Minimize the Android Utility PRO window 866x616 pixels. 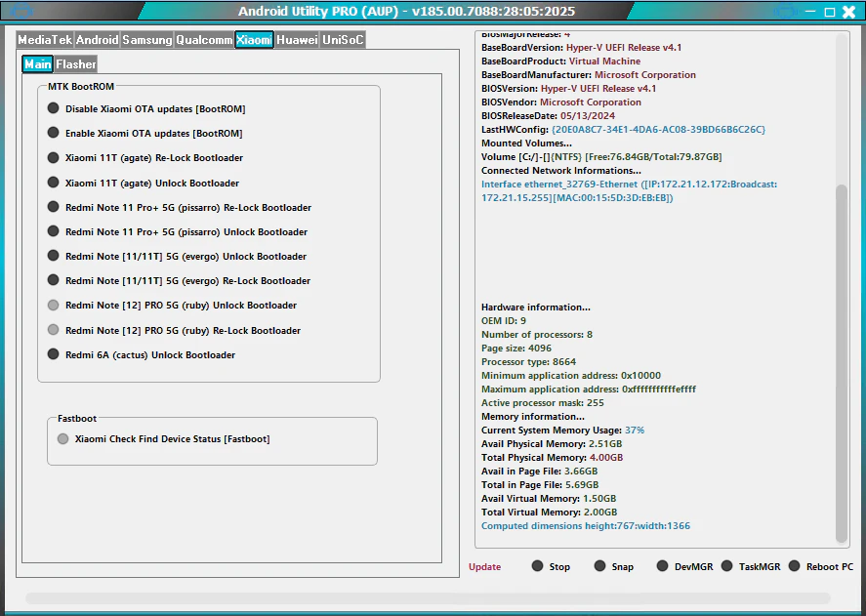[810, 11]
